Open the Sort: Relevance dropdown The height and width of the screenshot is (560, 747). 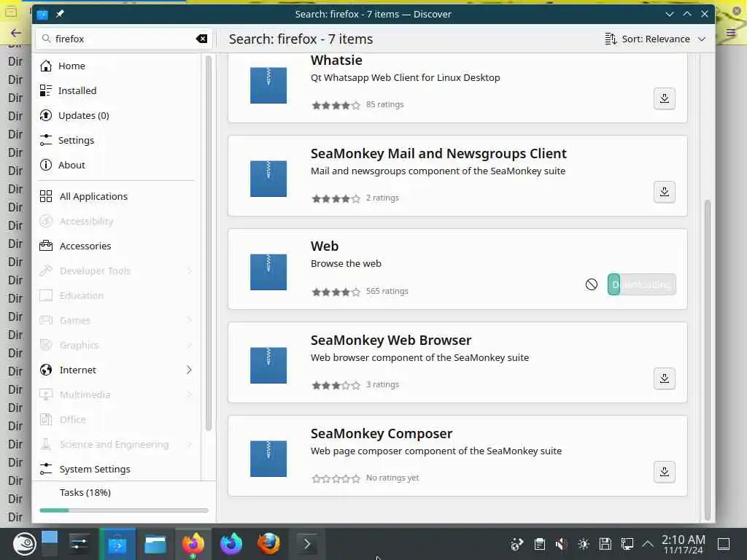tap(655, 39)
